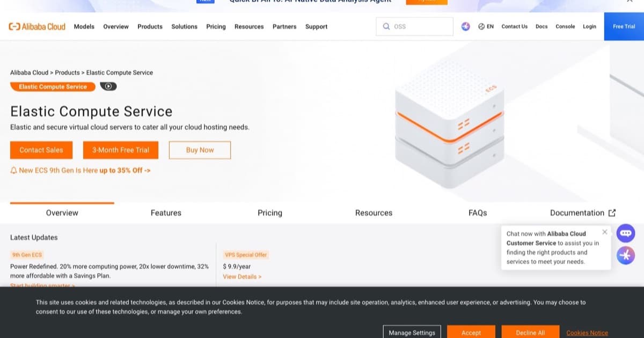Click the Buy Now button
Viewport: 644px width, 338px height.
200,150
